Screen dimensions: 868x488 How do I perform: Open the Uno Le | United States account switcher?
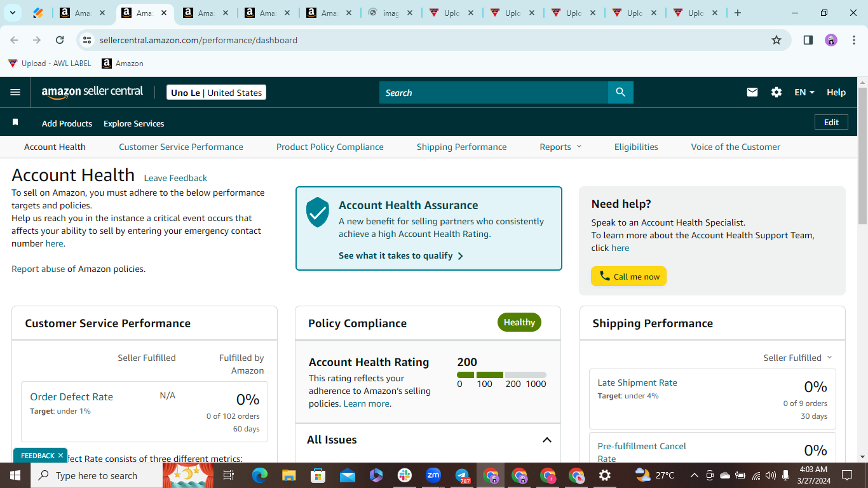(216, 92)
